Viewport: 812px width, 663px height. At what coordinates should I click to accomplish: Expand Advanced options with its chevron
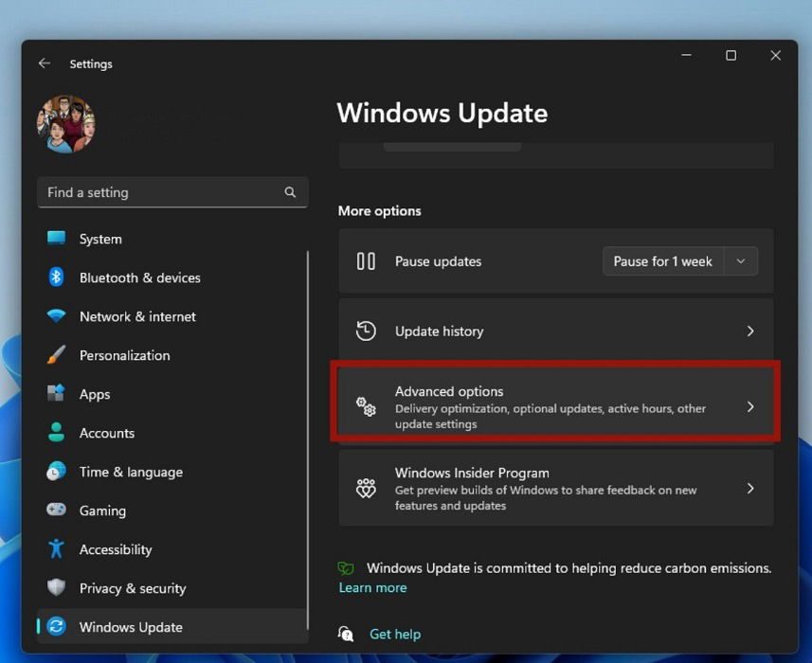pos(750,405)
